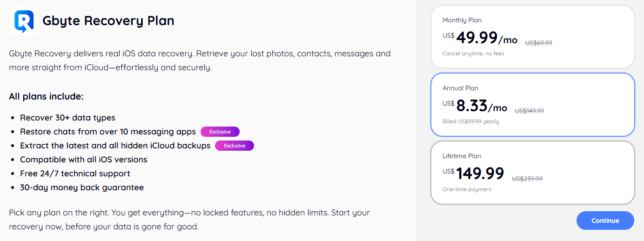Click the 49.99/mo price text

486,38
